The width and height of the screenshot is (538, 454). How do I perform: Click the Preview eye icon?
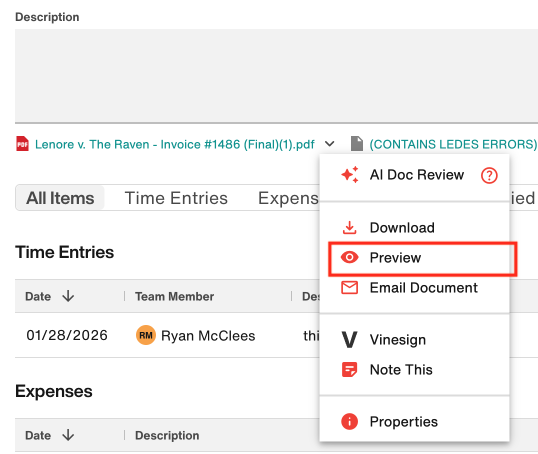coord(349,257)
